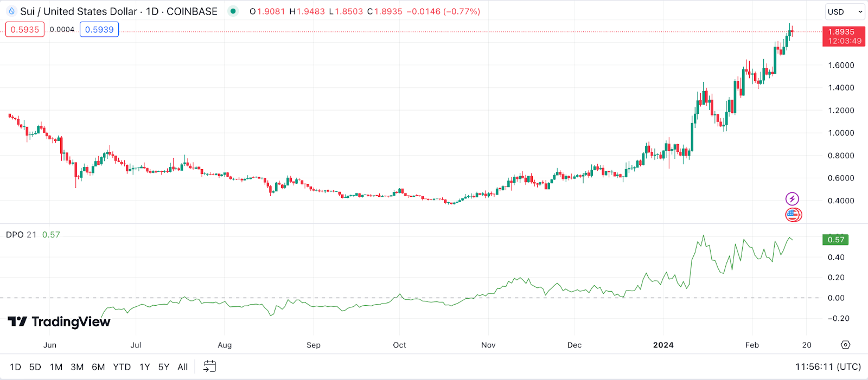Click the 1.6000 price axis label

point(841,65)
